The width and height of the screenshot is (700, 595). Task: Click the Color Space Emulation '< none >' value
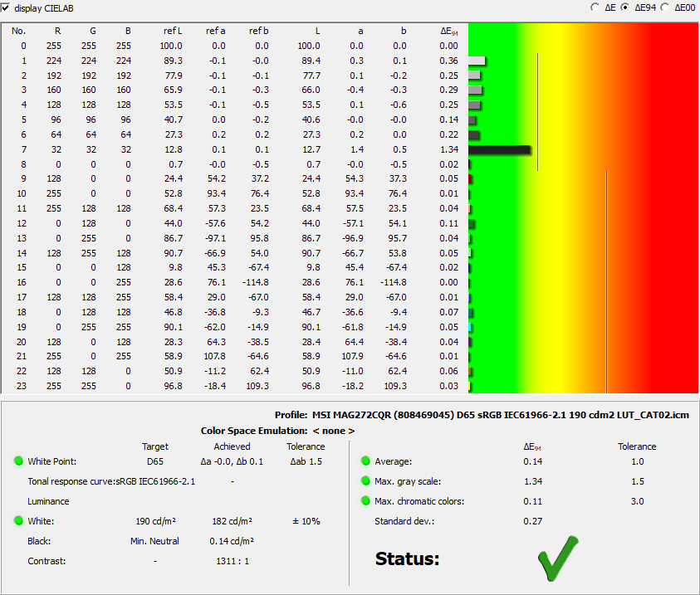(334, 431)
